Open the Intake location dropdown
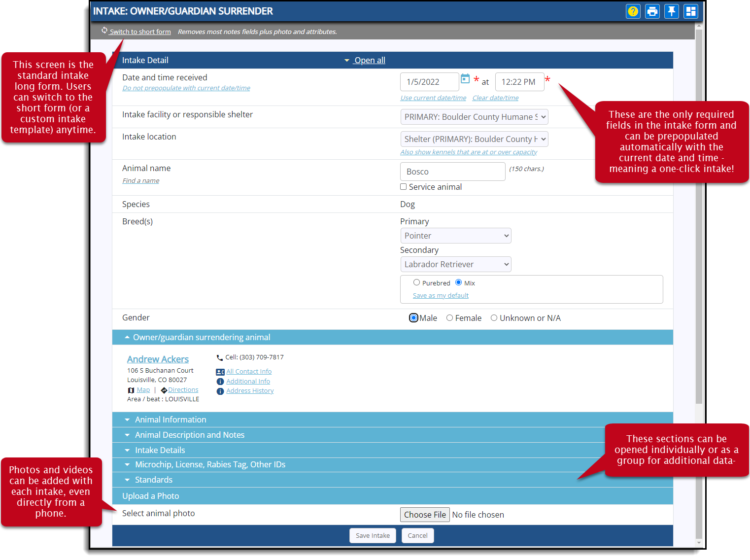Image resolution: width=750 pixels, height=560 pixels. pyautogui.click(x=474, y=139)
